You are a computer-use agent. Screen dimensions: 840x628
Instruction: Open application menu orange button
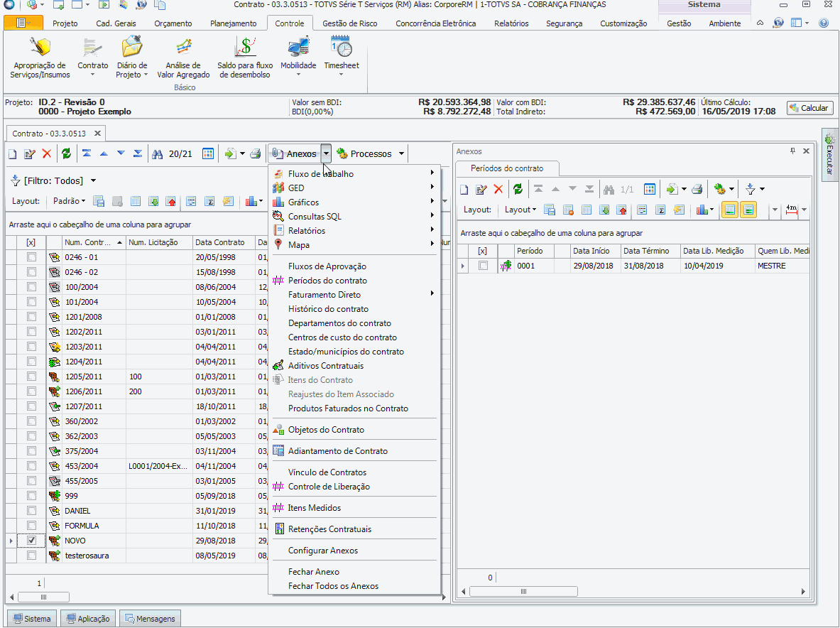pyautogui.click(x=23, y=23)
